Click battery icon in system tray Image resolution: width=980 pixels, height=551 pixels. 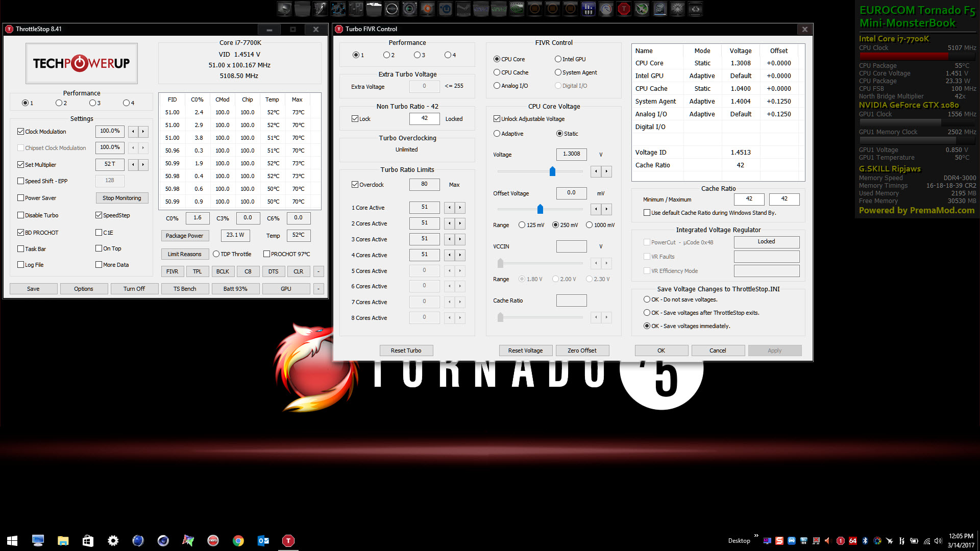(x=914, y=541)
